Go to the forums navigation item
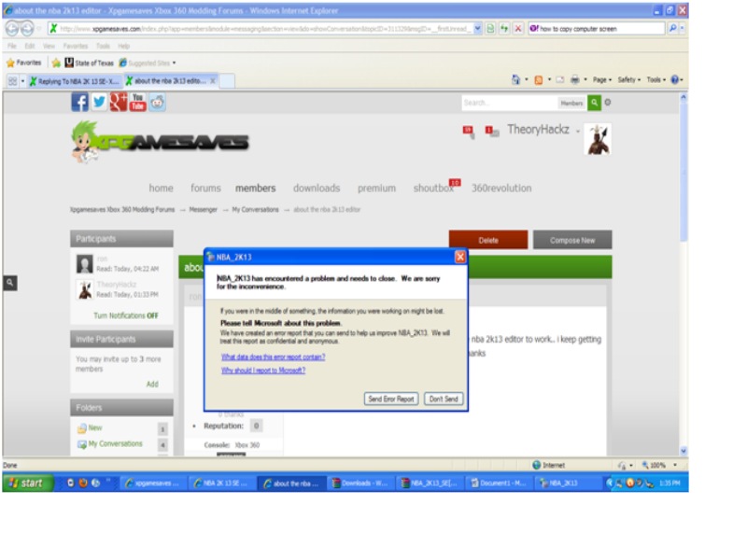The image size is (747, 560). (205, 189)
